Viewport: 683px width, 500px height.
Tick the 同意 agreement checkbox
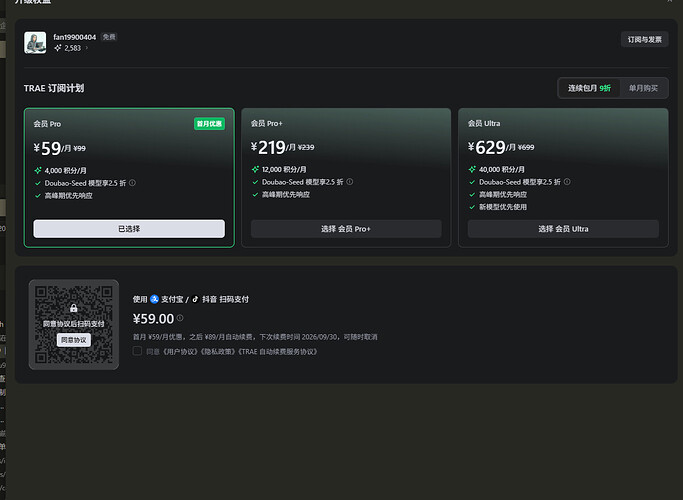[x=137, y=351]
